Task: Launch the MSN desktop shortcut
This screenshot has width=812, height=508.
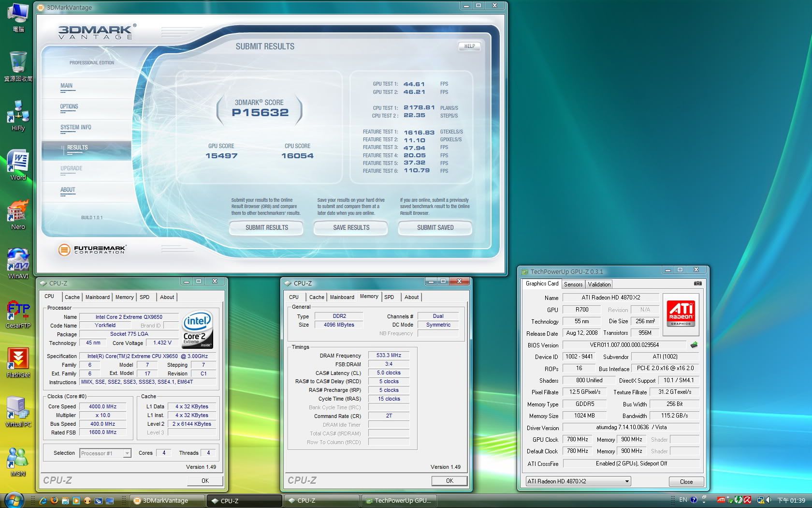Action: (18, 461)
